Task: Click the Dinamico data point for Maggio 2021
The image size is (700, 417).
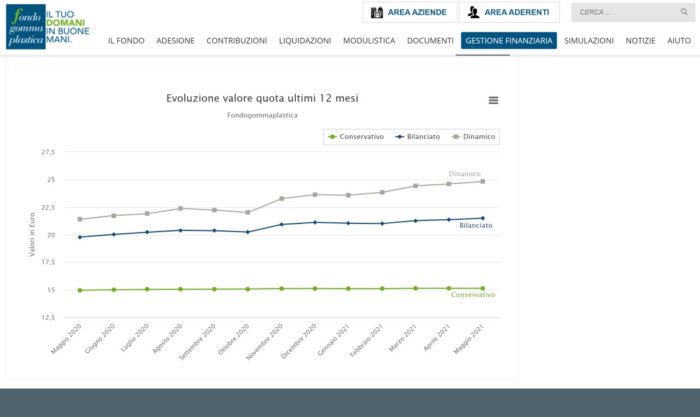Action: pyautogui.click(x=482, y=181)
